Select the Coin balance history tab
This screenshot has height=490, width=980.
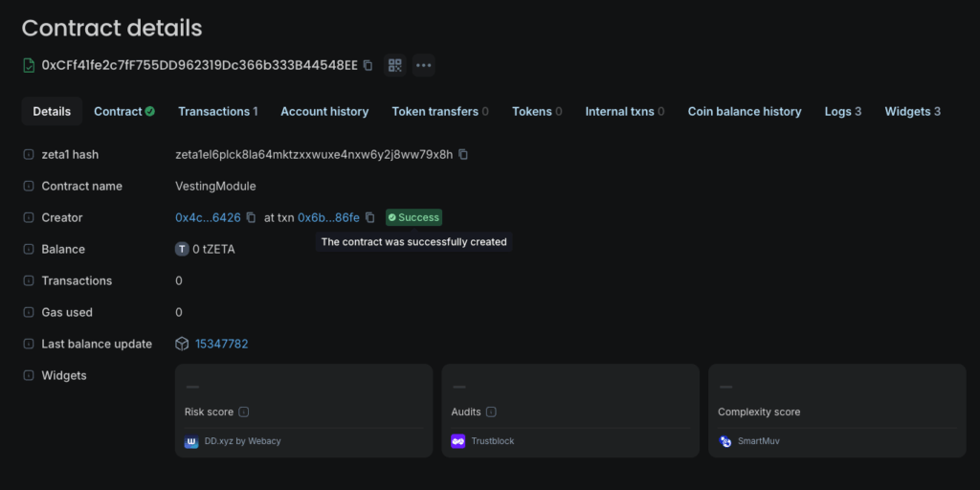click(x=744, y=111)
